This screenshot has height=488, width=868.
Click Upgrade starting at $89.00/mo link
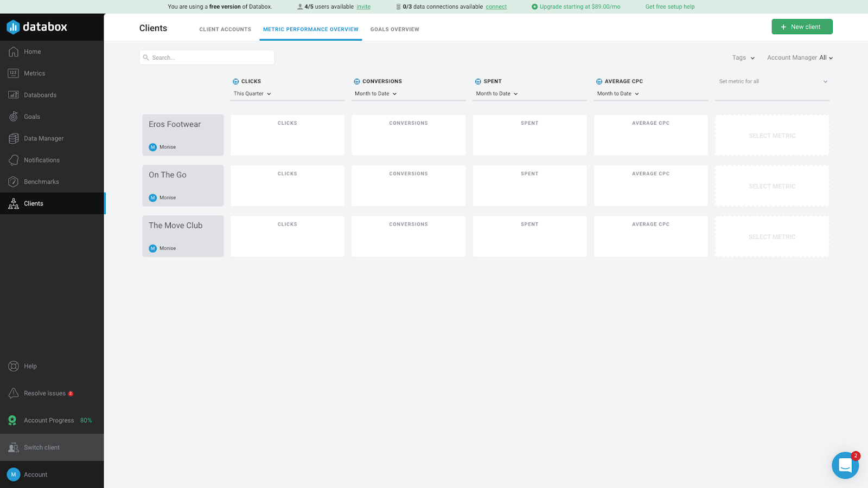pyautogui.click(x=576, y=7)
